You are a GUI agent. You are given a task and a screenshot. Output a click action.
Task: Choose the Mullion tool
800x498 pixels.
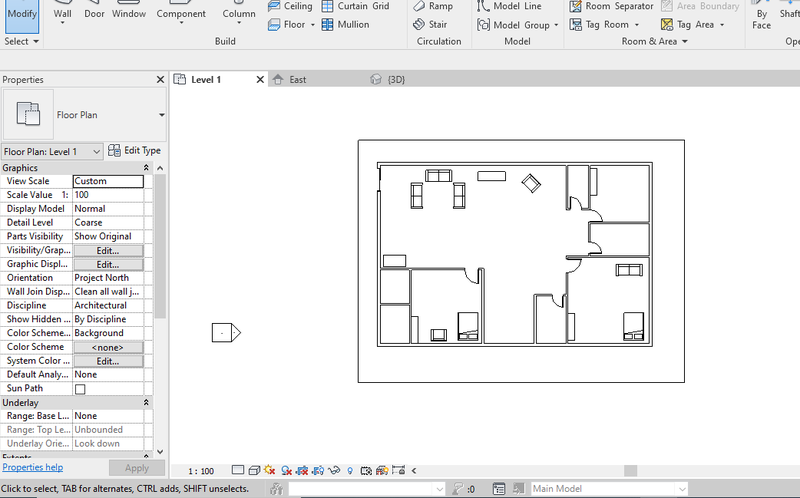pos(345,24)
